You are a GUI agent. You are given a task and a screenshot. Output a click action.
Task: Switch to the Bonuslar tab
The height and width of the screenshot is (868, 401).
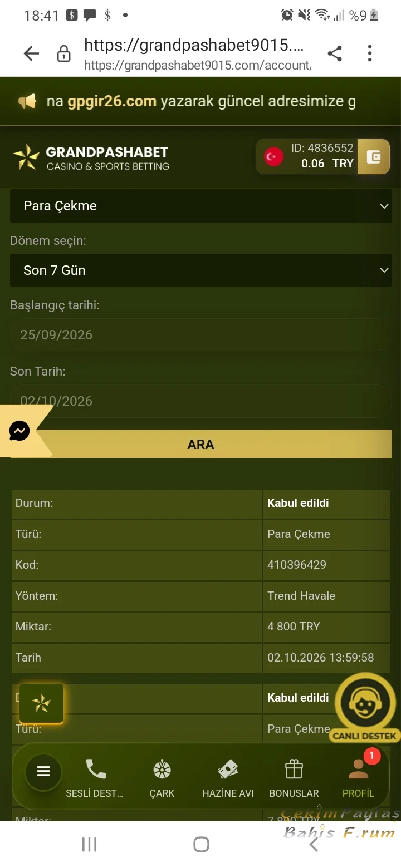[294, 779]
